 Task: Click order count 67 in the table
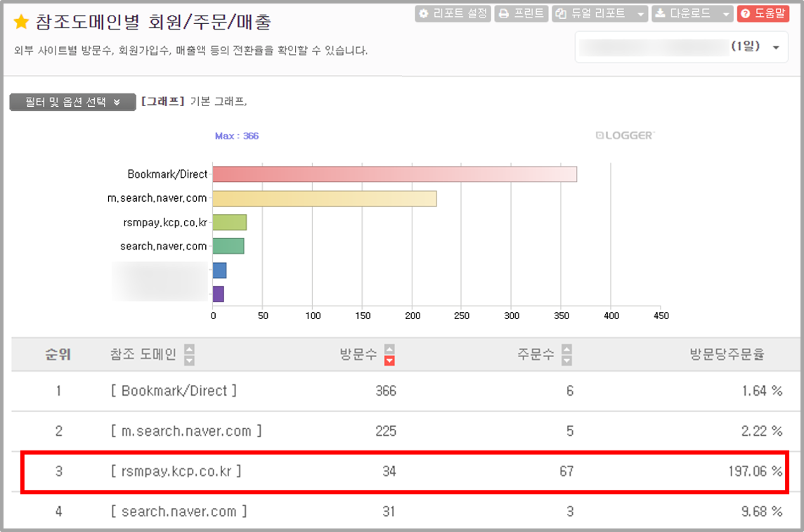pos(566,471)
